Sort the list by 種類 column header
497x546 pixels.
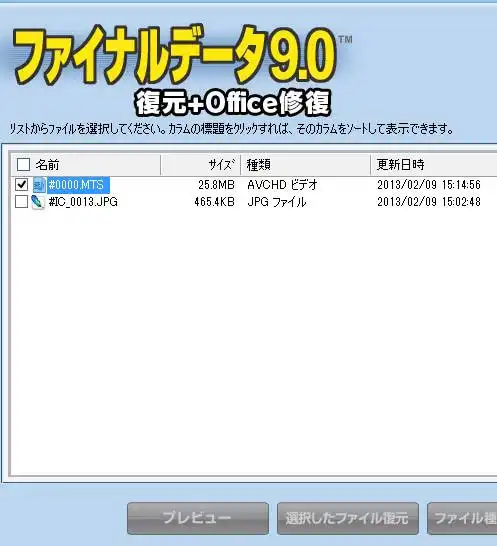point(305,165)
